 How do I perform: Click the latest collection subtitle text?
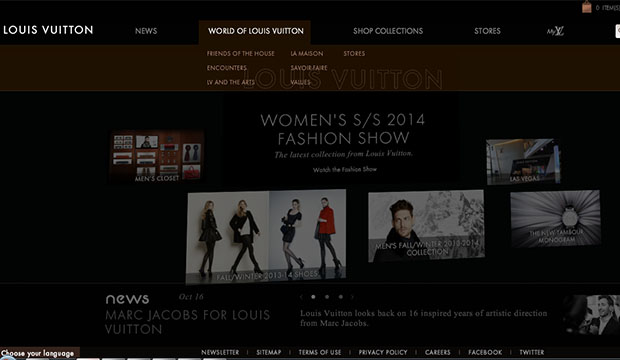point(344,154)
